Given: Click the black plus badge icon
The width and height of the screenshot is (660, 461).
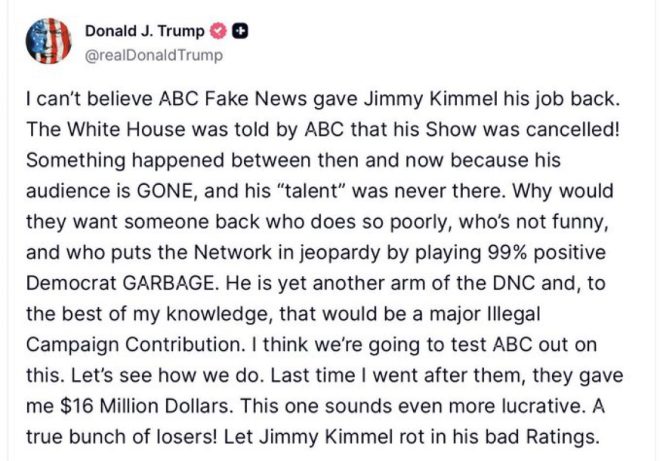Looking at the screenshot, I should point(240,31).
